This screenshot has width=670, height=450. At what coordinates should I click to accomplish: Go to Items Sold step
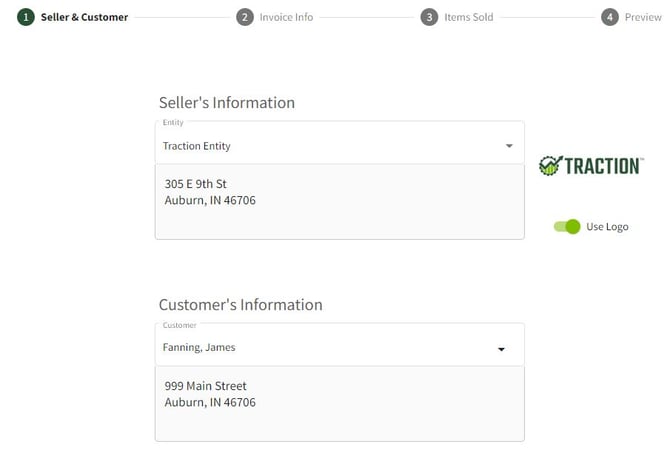pos(469,17)
